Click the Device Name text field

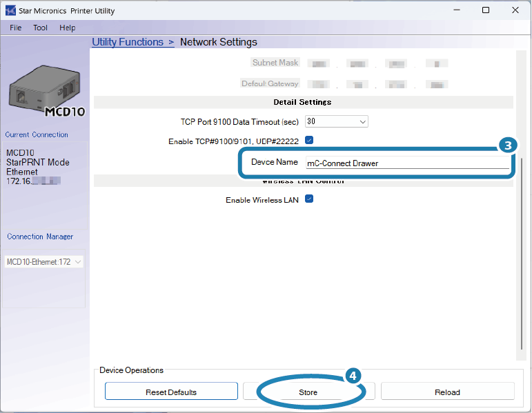(x=407, y=163)
